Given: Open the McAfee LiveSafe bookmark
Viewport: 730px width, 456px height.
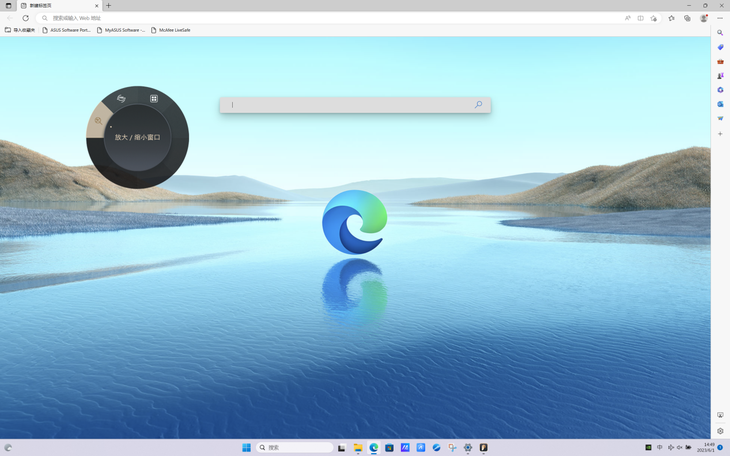Looking at the screenshot, I should pyautogui.click(x=170, y=30).
